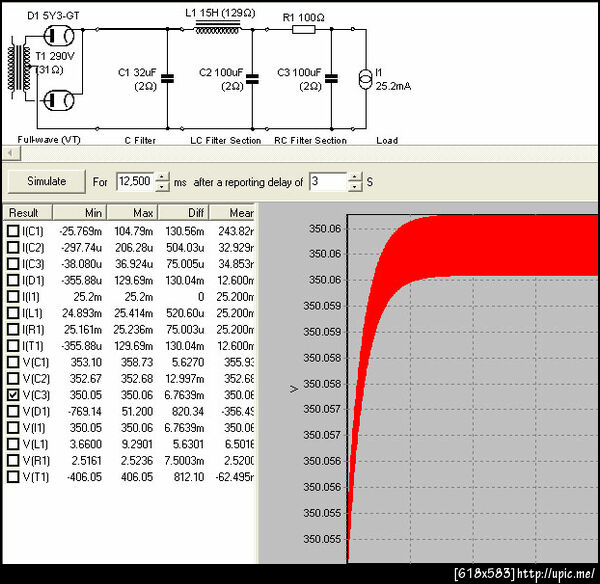Select the simulation duration field showing 12,500
This screenshot has height=584, width=600.
(x=135, y=181)
